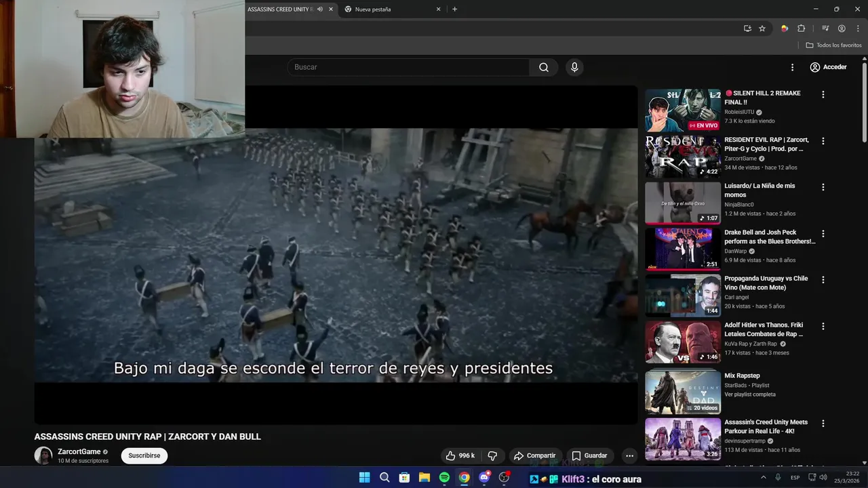The image size is (868, 488).
Task: Search YouTube with the magnifier button
Action: 544,67
